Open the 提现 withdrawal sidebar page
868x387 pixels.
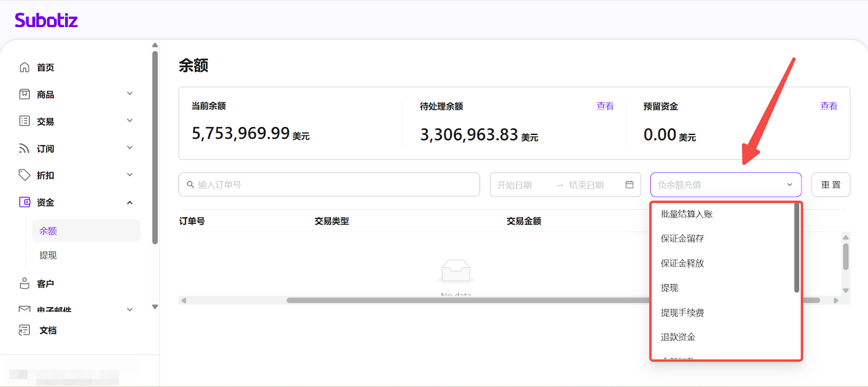click(48, 255)
